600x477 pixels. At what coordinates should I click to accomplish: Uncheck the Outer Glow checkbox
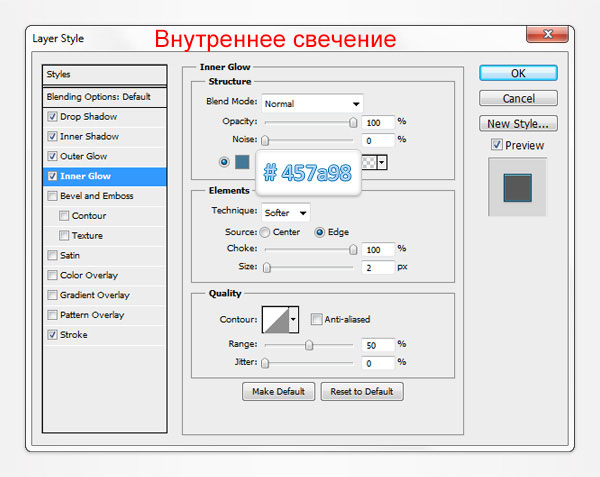point(52,156)
